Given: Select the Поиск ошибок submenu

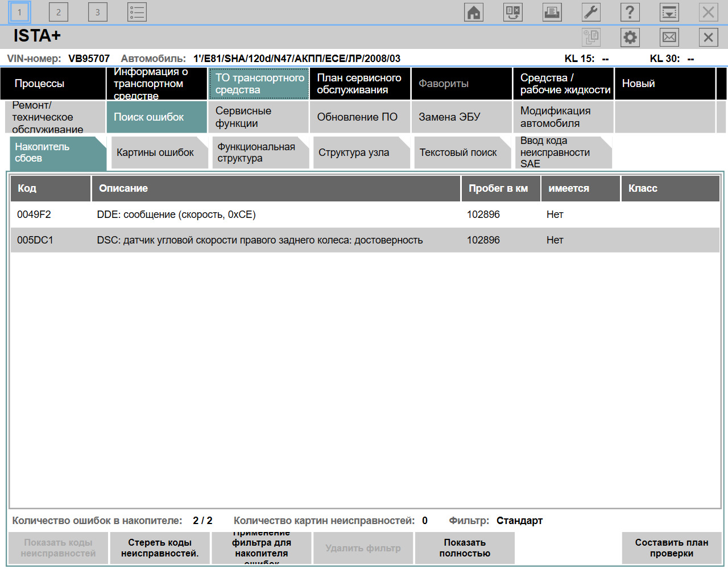Looking at the screenshot, I should (157, 117).
